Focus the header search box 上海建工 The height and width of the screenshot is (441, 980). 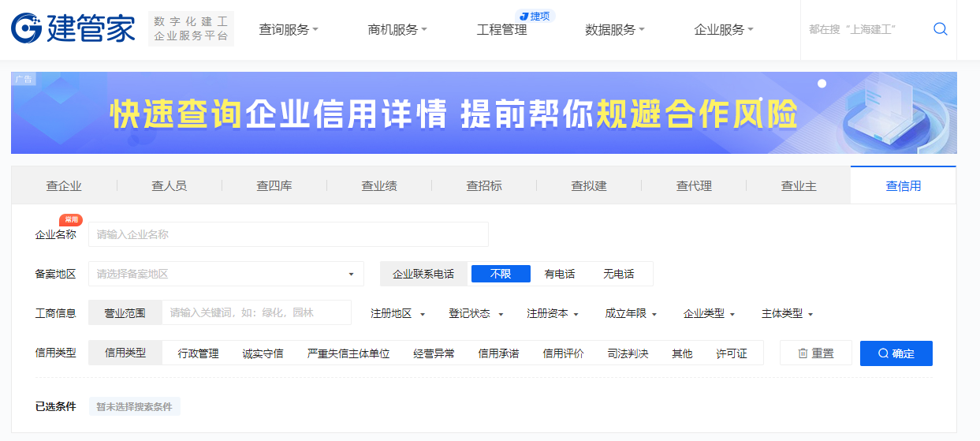(x=865, y=29)
